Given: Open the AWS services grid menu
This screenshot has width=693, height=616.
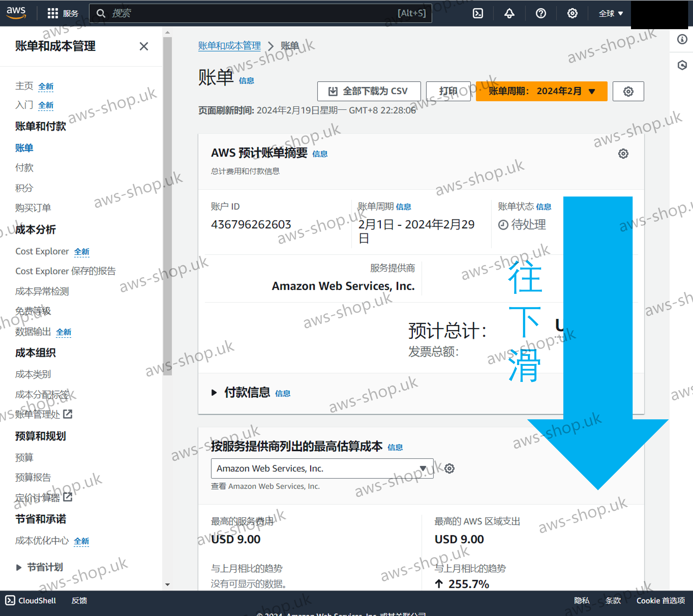Looking at the screenshot, I should pos(53,13).
